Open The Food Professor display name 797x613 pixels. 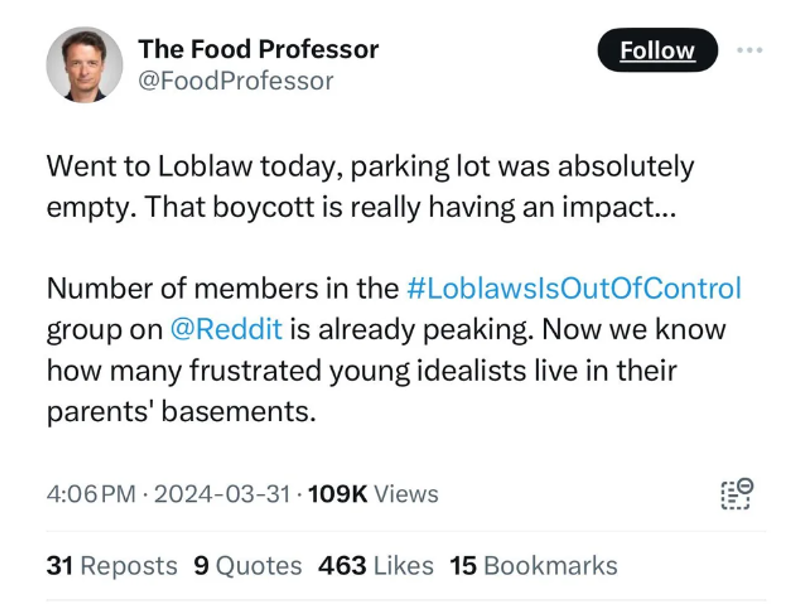pyautogui.click(x=258, y=48)
